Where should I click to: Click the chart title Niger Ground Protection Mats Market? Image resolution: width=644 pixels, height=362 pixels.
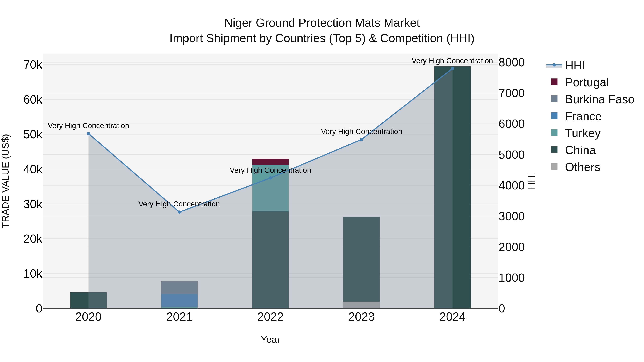[x=322, y=23]
